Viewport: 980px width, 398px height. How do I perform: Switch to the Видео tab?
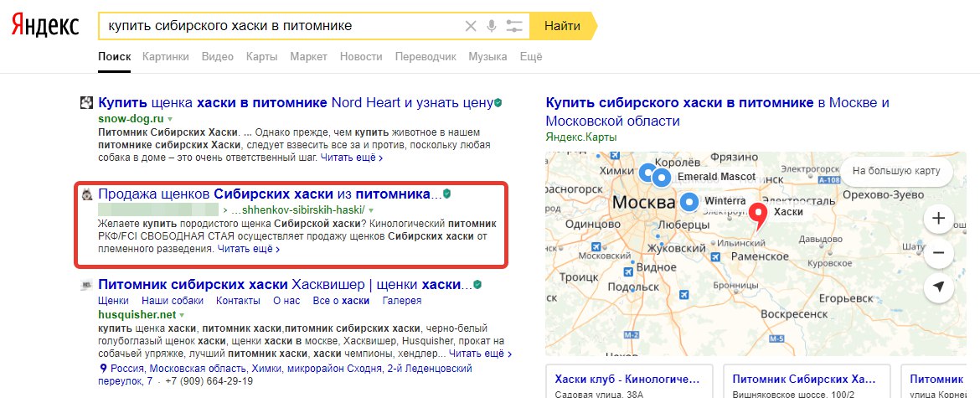[x=218, y=57]
